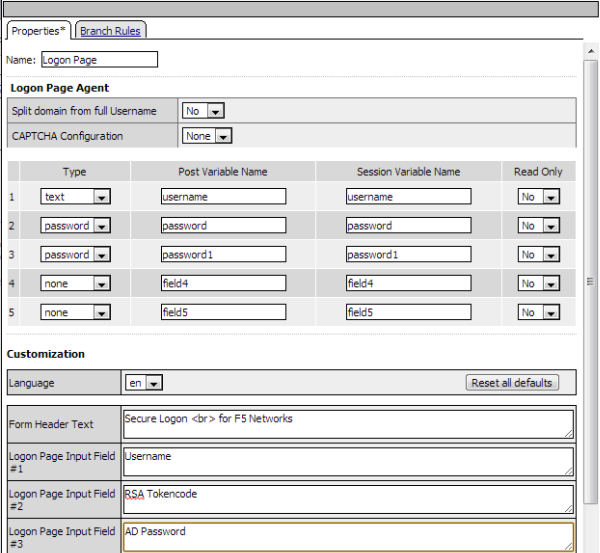
Task: Edit the Form Header Text box
Action: (347, 424)
